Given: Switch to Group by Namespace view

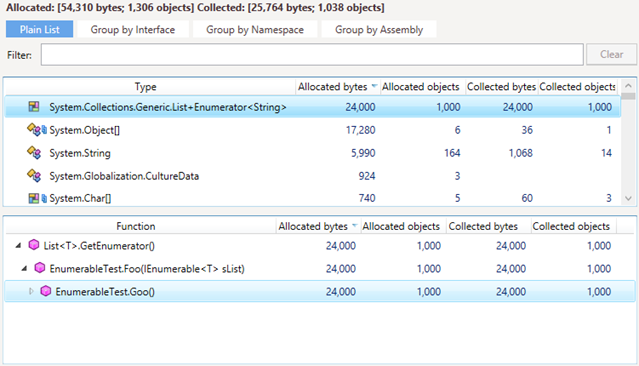Looking at the screenshot, I should coord(255,29).
